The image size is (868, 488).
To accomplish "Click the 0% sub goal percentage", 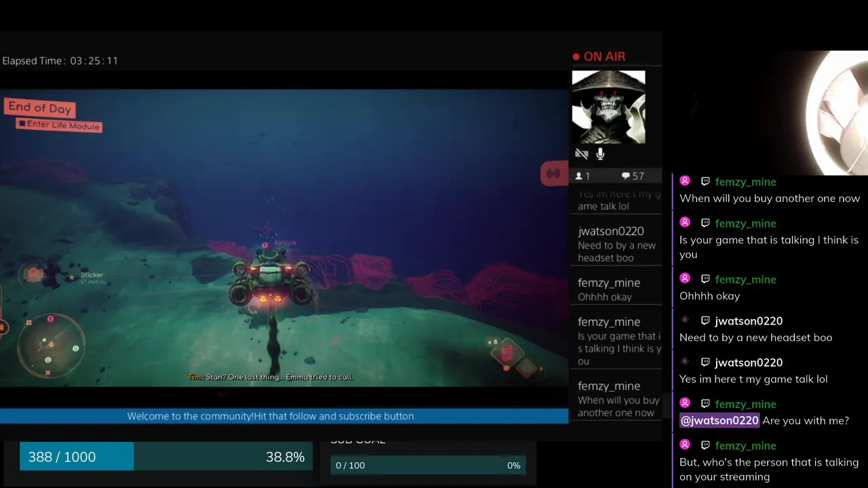I will pyautogui.click(x=513, y=466).
